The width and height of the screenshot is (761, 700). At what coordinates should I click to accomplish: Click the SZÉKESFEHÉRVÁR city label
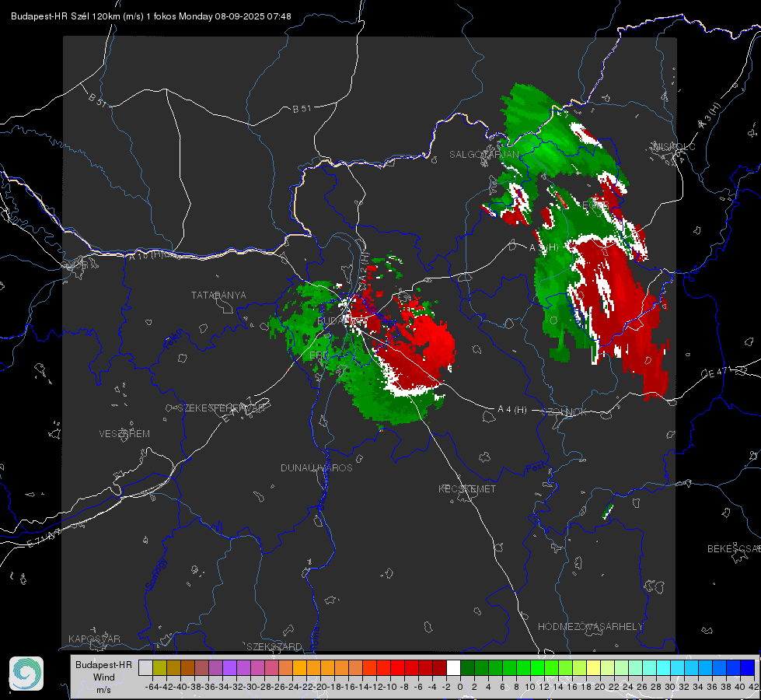coord(221,408)
